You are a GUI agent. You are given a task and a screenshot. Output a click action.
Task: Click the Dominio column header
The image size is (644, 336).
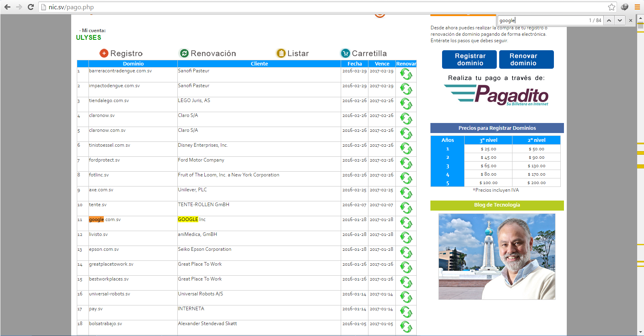133,64
